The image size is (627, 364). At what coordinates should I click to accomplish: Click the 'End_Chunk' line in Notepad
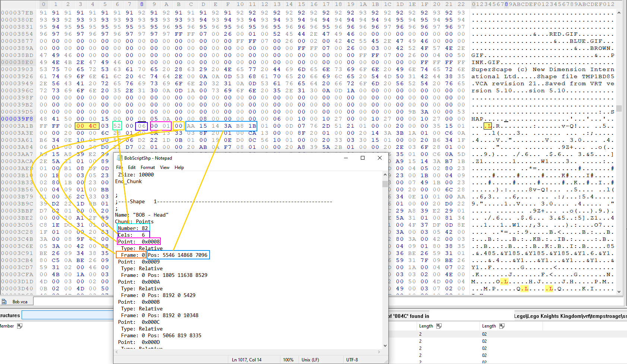tap(128, 181)
